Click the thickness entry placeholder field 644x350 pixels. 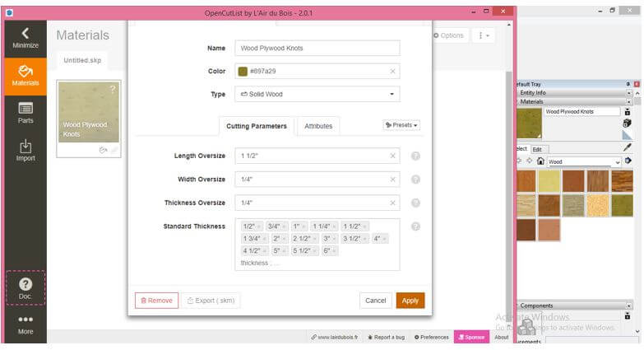click(261, 263)
